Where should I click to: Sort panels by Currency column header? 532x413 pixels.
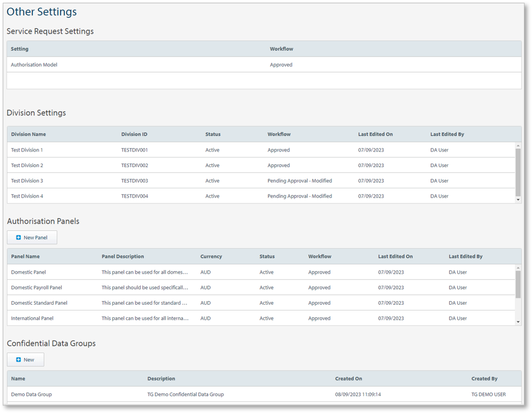(211, 256)
